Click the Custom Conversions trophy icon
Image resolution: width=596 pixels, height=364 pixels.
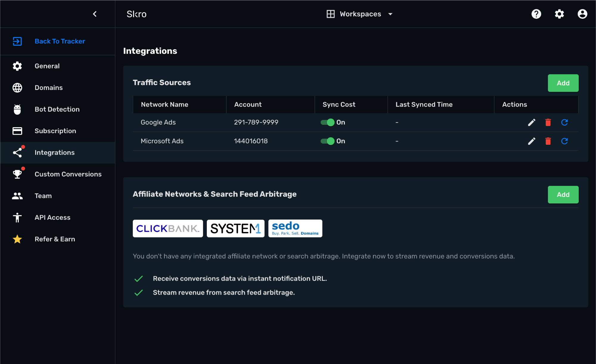pos(17,174)
